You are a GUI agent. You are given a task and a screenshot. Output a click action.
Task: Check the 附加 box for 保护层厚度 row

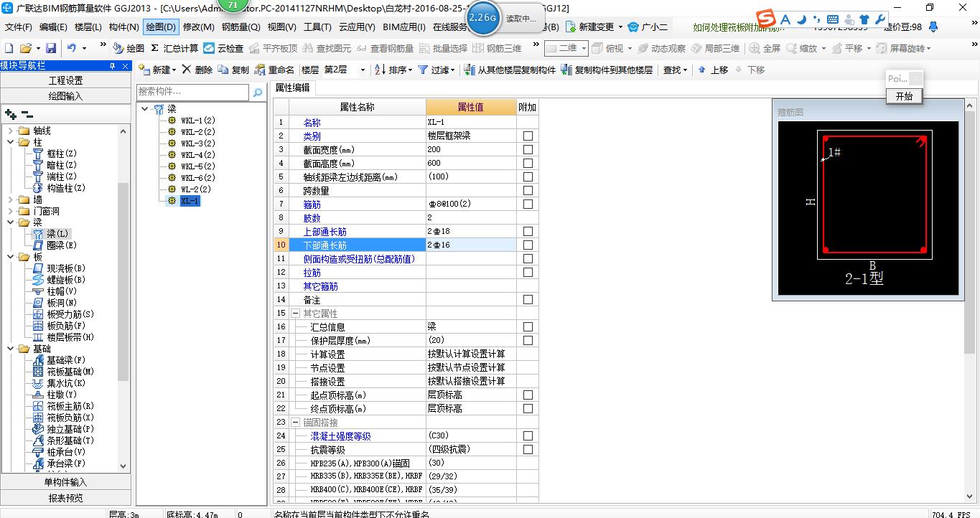click(x=528, y=340)
